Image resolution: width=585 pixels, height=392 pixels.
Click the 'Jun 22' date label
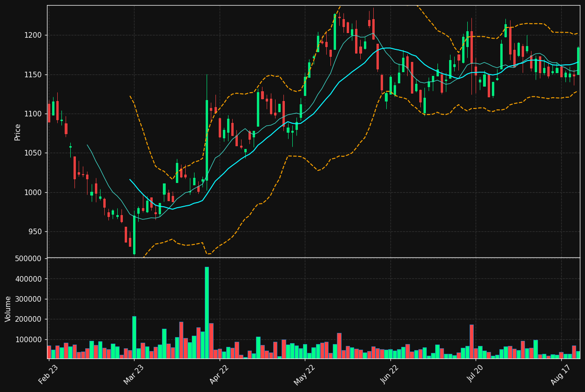pyautogui.click(x=390, y=375)
